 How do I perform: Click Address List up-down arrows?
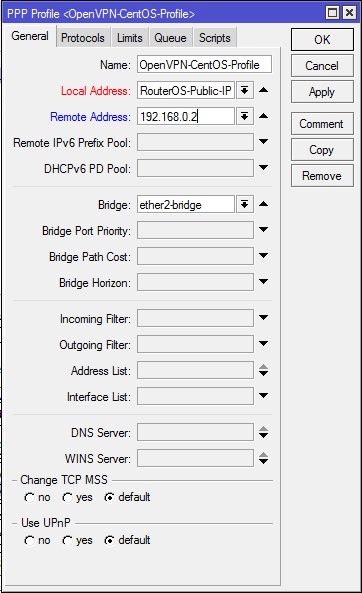pyautogui.click(x=264, y=370)
